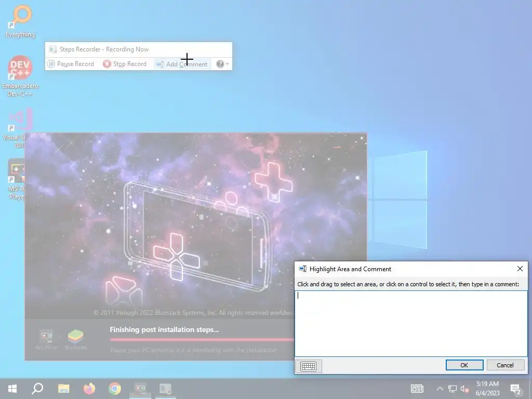
Task: Open the Windows Start menu
Action: point(12,389)
